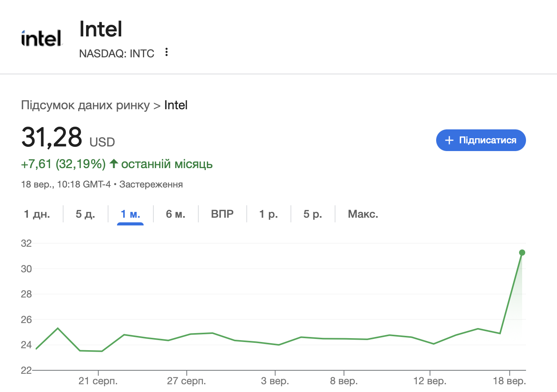Click the green end-point dot on chart
The width and height of the screenshot is (557, 392).
click(522, 253)
